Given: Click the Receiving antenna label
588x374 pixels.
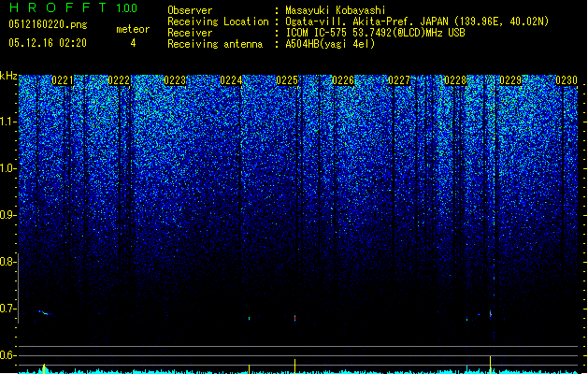Looking at the screenshot, I should click(x=215, y=44).
